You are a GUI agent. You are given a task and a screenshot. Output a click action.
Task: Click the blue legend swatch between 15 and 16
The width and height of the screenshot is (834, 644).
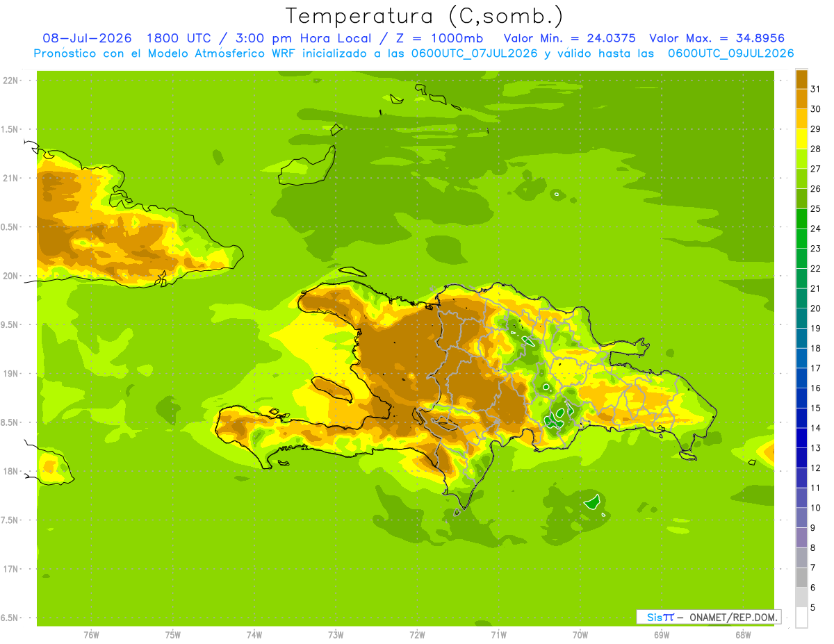(801, 398)
